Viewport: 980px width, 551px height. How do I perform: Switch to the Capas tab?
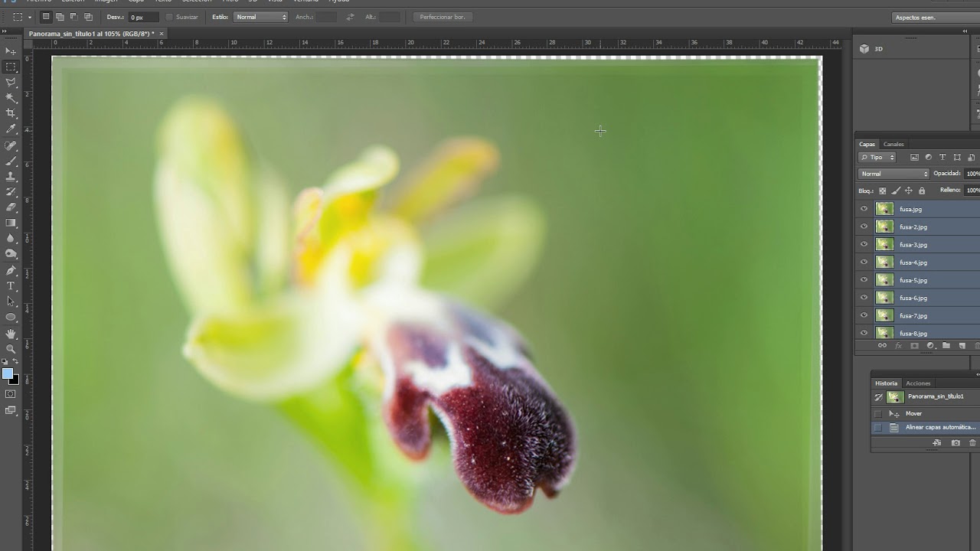click(867, 144)
